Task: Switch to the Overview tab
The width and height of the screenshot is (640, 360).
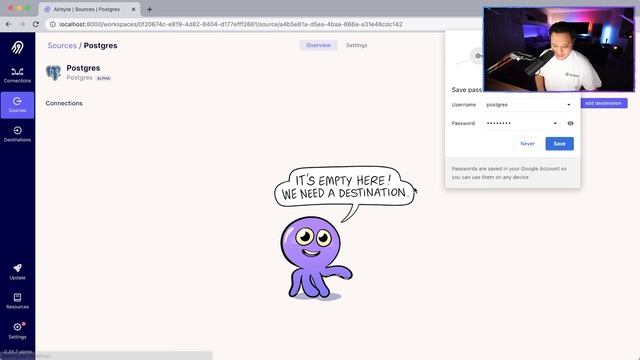Action: (318, 45)
